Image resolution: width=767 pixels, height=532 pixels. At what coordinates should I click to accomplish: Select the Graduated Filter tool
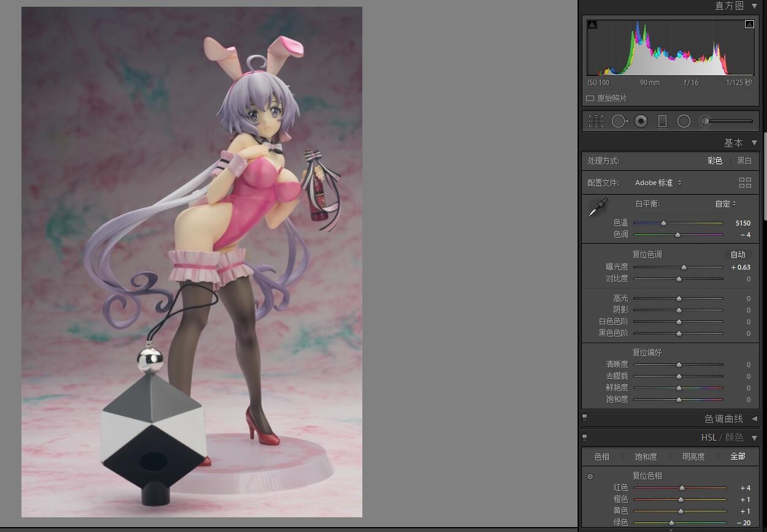pyautogui.click(x=662, y=121)
